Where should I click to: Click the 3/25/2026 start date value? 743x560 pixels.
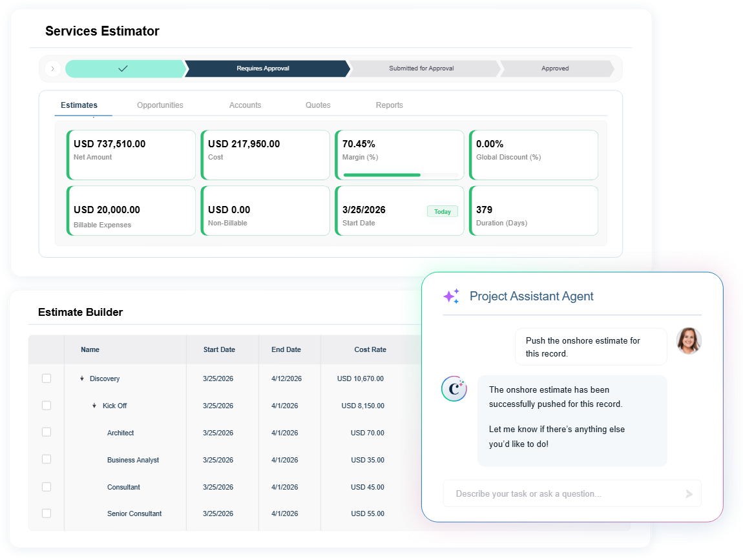coord(364,210)
